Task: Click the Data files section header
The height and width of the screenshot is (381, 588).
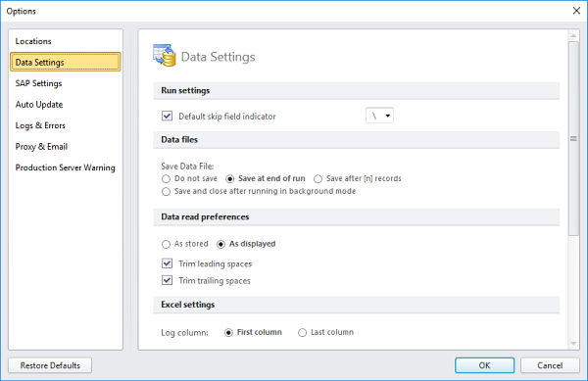Action: pos(357,140)
